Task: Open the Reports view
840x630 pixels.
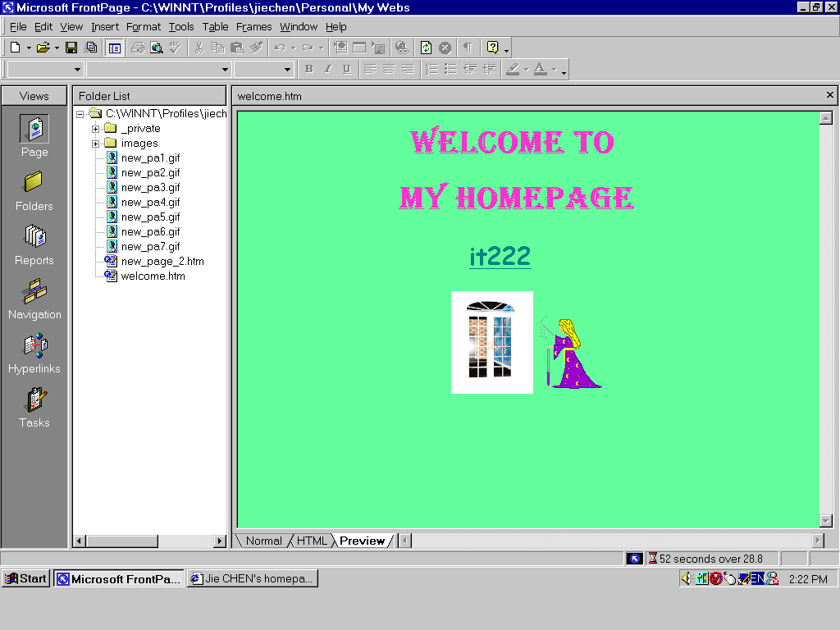Action: 34,245
